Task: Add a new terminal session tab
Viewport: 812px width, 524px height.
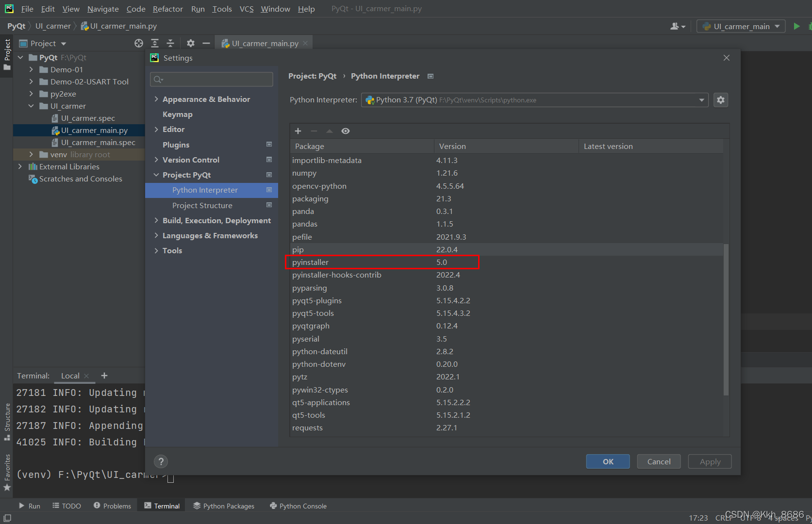Action: point(104,376)
